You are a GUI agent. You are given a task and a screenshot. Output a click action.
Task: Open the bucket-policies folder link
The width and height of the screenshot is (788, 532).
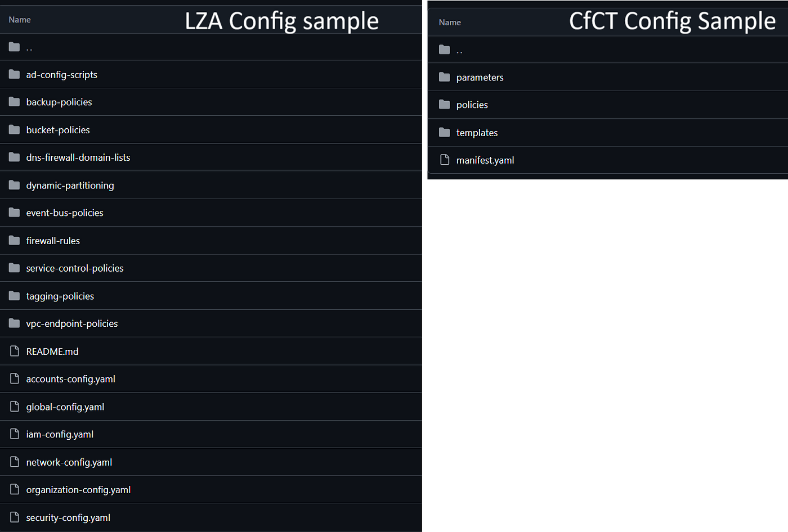point(58,130)
